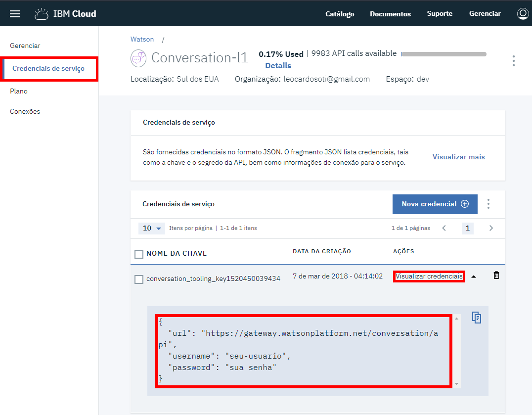
Task: Go to previous page with left chevron
Action: (444, 228)
